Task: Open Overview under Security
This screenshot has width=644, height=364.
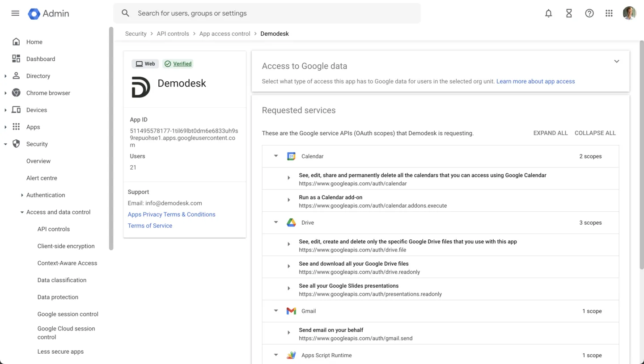Action: [38, 161]
